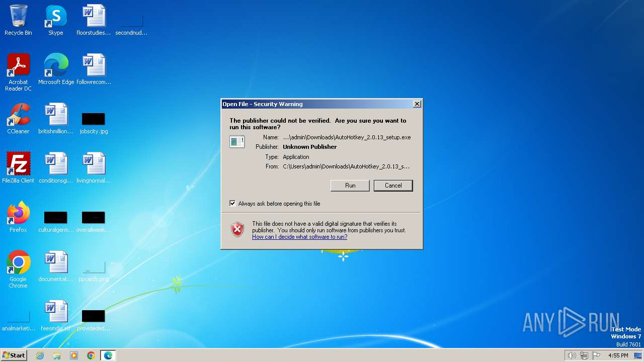Open the floorstudies Word document
Image resolution: width=644 pixels, height=362 pixels.
[x=94, y=20]
